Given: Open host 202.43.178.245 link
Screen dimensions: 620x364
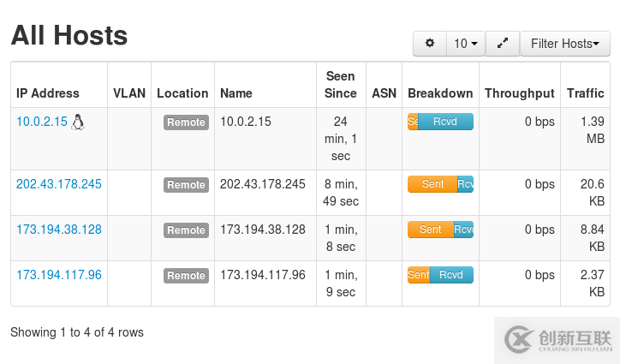Looking at the screenshot, I should point(59,184).
